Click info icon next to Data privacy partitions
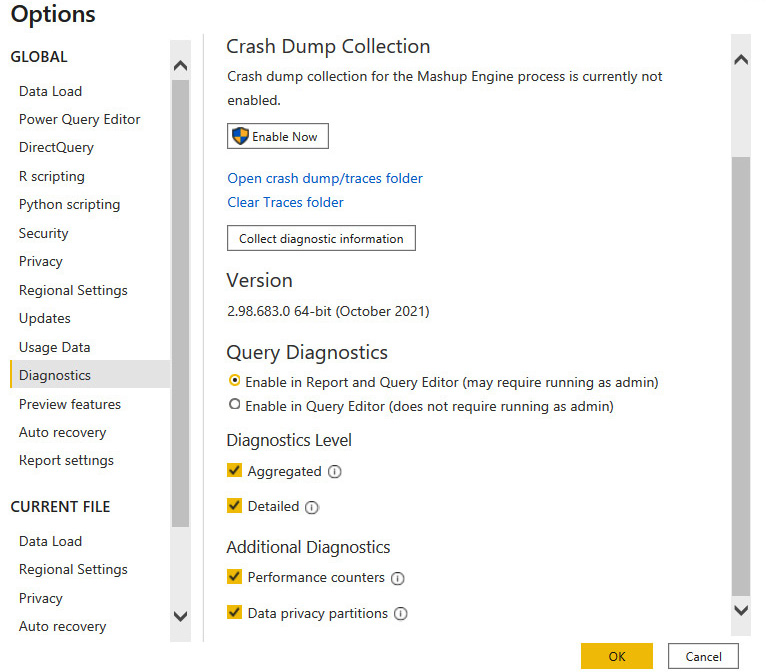Viewport: 766px width, 672px height. tap(401, 614)
